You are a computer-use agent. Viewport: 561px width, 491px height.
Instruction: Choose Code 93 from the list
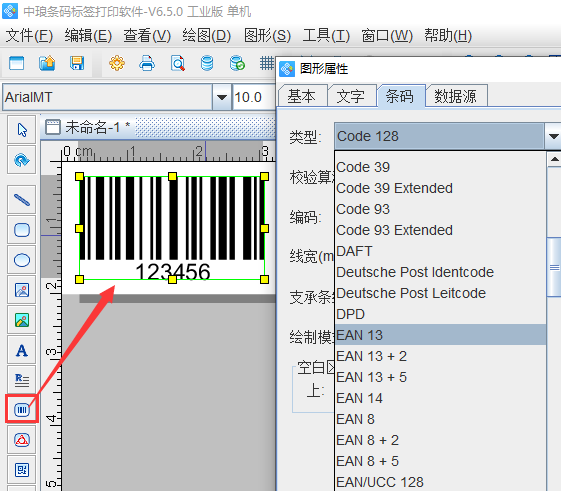pyautogui.click(x=441, y=209)
